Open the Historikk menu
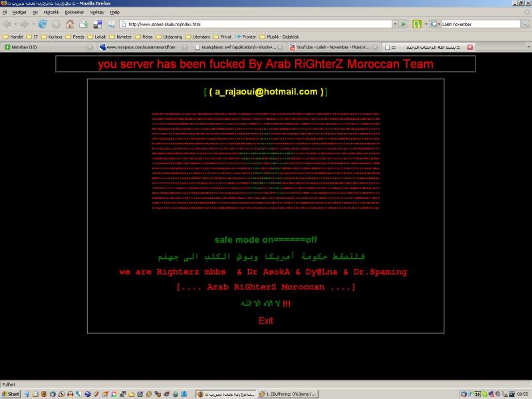Image resolution: width=532 pixels, height=399 pixels. [x=51, y=12]
